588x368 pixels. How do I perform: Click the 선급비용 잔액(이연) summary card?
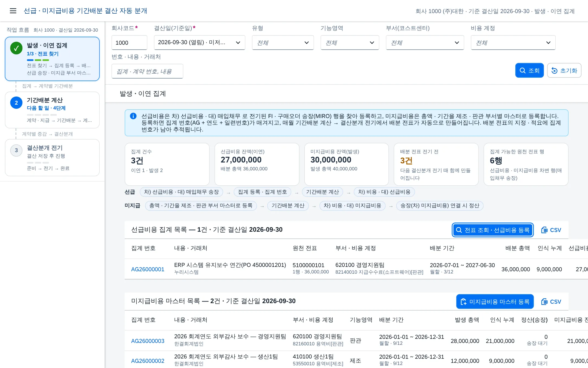click(257, 164)
